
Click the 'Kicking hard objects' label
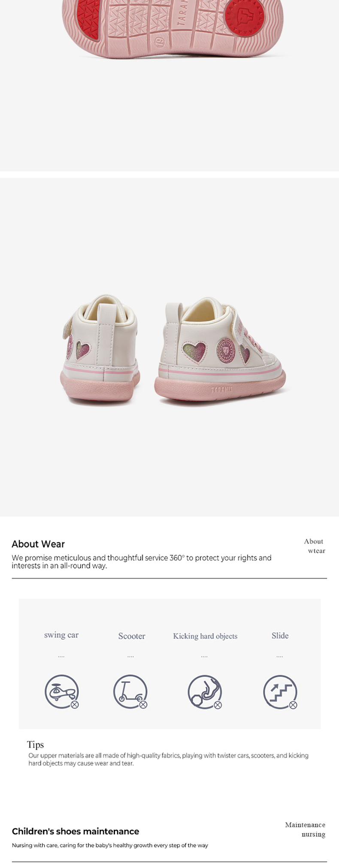205,636
